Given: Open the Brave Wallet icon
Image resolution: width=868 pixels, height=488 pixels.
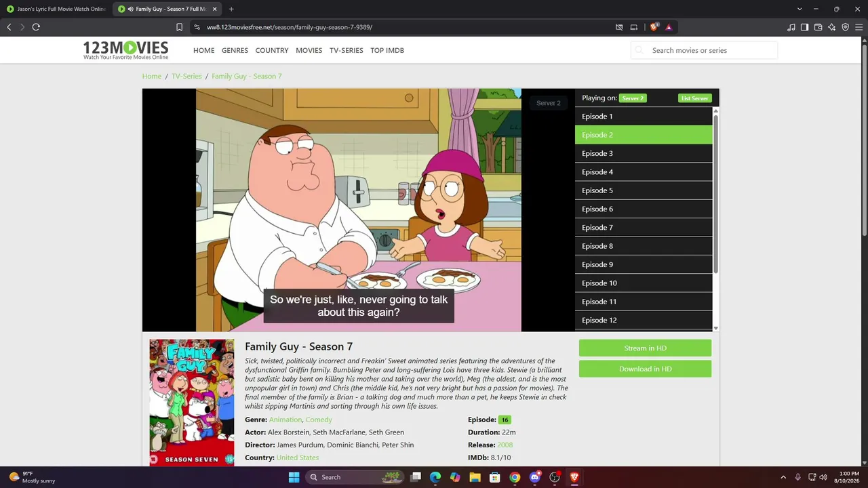Looking at the screenshot, I should 818,27.
